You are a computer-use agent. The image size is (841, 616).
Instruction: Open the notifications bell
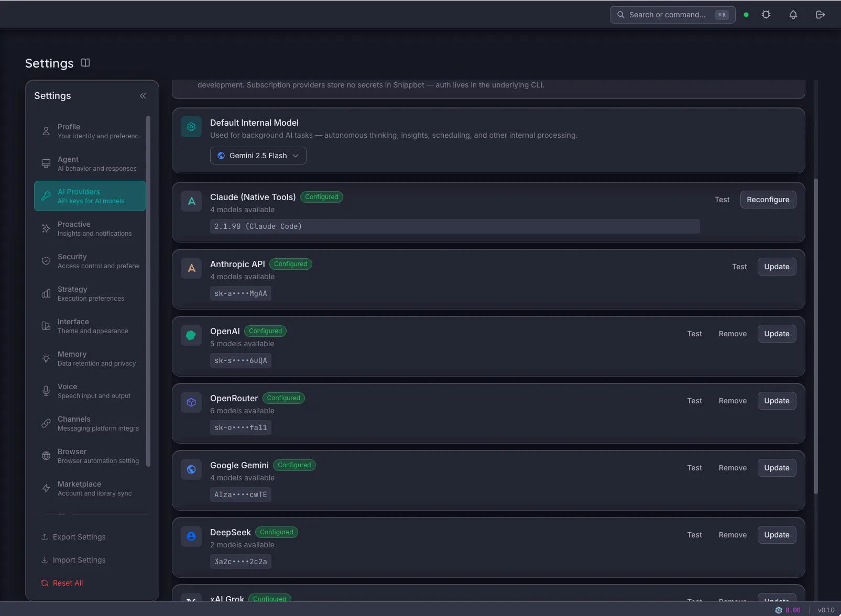point(793,15)
